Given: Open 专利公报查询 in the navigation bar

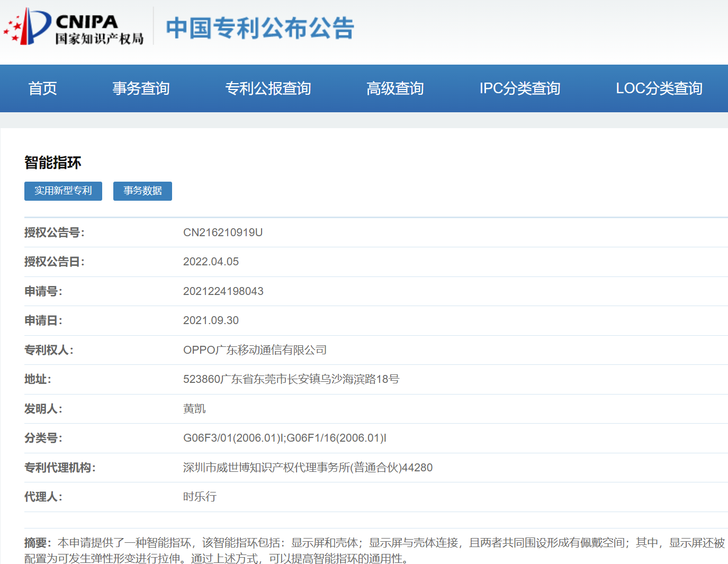Looking at the screenshot, I should point(268,88).
